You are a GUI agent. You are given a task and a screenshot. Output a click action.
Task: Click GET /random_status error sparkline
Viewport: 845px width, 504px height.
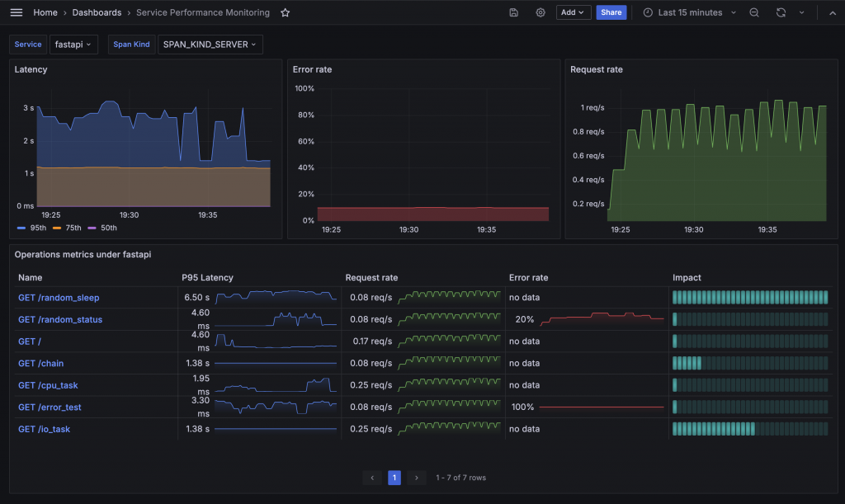[602, 318]
